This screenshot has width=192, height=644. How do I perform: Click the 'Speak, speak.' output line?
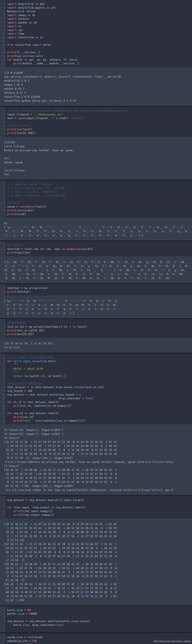pyautogui.click(x=14, y=162)
